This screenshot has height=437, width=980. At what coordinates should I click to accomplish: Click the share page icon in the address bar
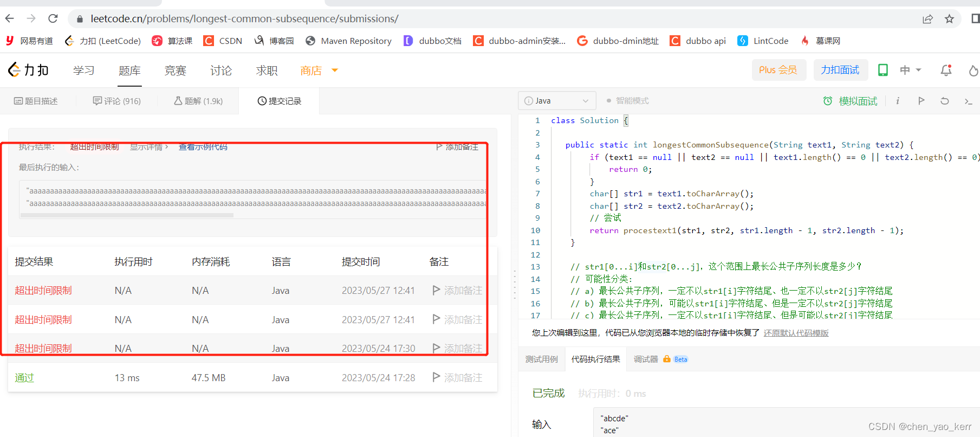[927, 19]
